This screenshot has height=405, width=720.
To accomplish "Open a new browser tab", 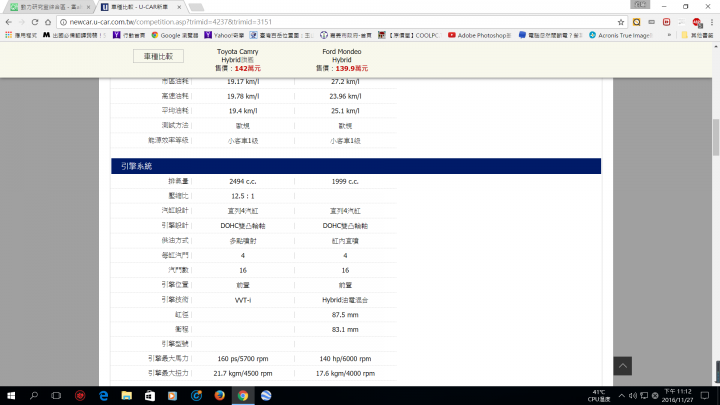I will (x=196, y=7).
